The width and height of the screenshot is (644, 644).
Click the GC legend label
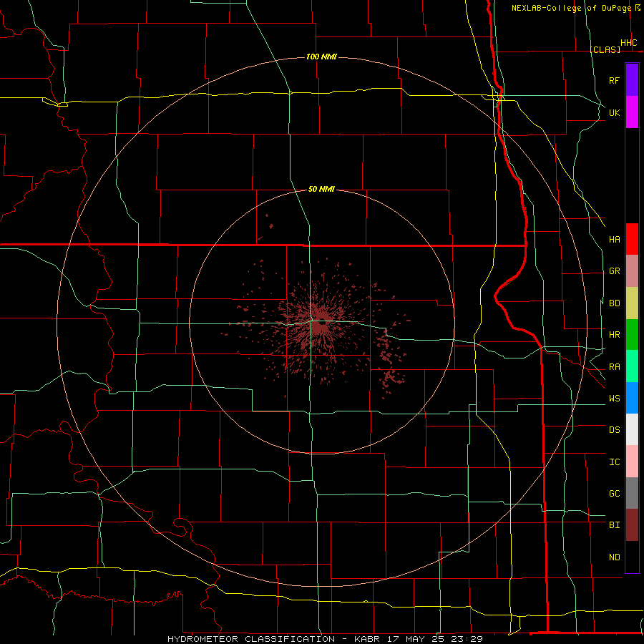(614, 494)
